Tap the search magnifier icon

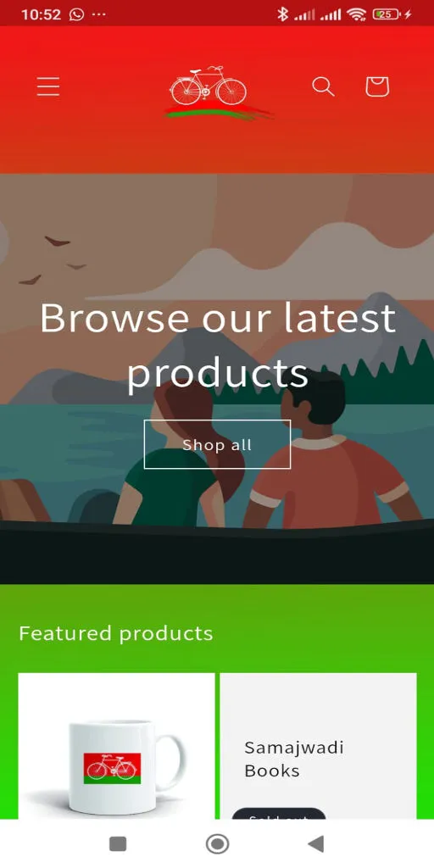click(323, 87)
